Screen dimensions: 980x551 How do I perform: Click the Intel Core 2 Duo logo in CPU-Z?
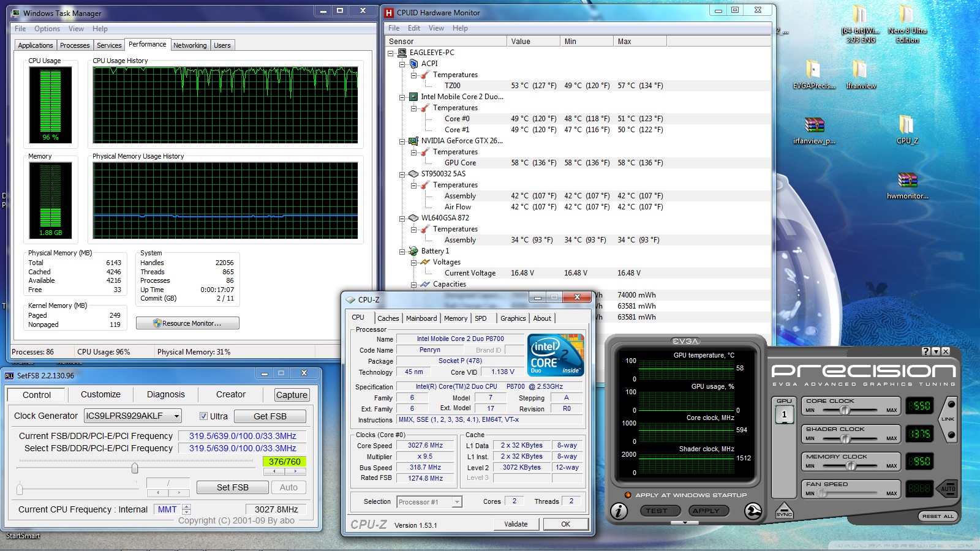pyautogui.click(x=556, y=355)
